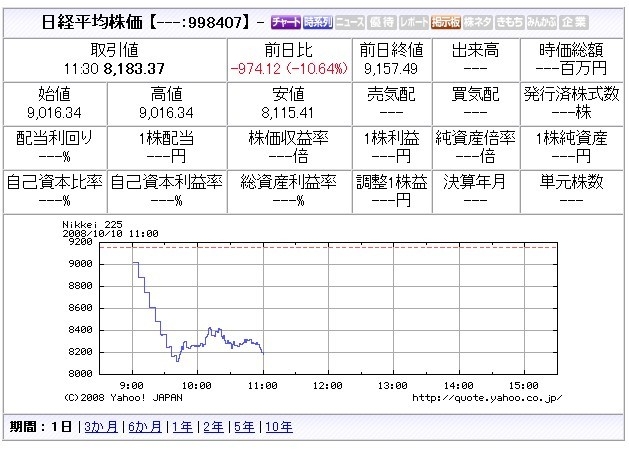
Task: Click the Nikkei 225 intraday chart image
Action: pyautogui.click(x=313, y=311)
